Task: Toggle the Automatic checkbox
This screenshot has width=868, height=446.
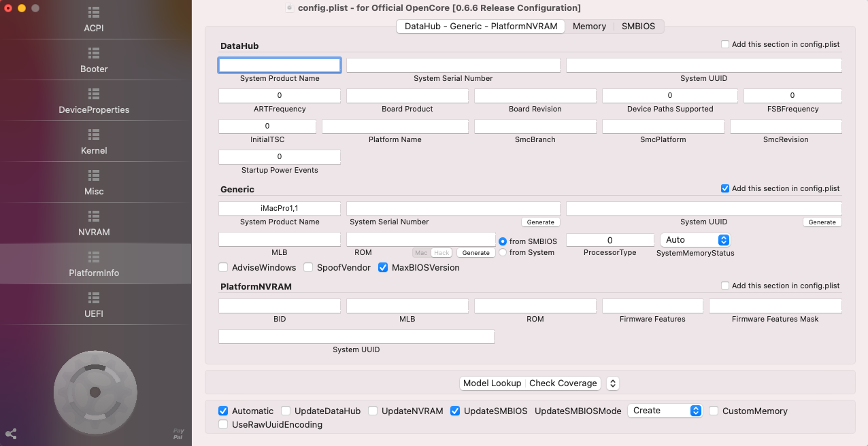Action: 223,411
